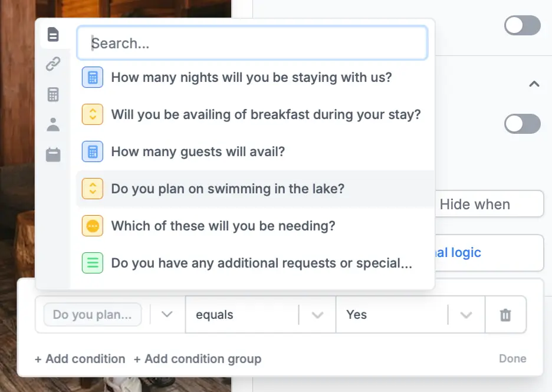Open the 'equals' operator dropdown
The height and width of the screenshot is (392, 552).
tap(317, 315)
